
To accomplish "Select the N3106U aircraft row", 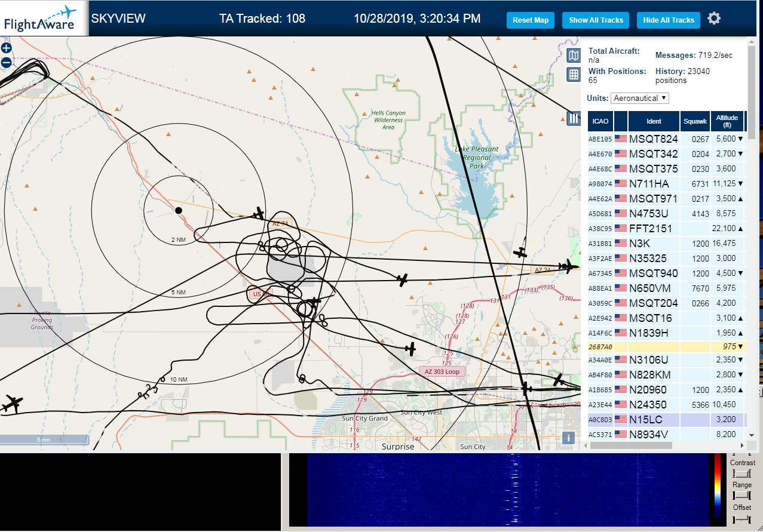I will 666,360.
